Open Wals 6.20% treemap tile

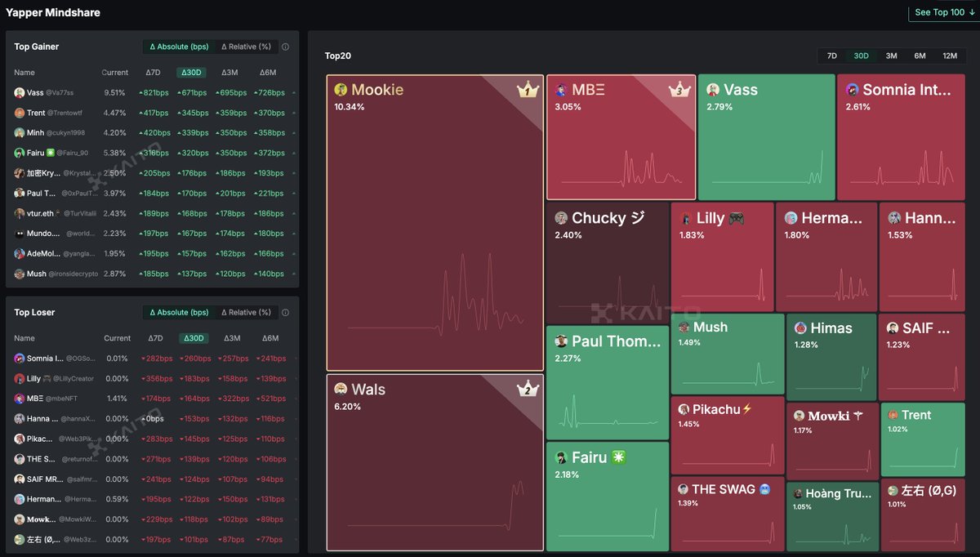point(435,462)
